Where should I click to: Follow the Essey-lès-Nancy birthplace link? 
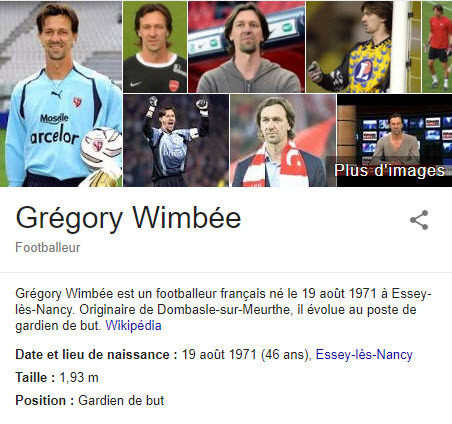[364, 354]
